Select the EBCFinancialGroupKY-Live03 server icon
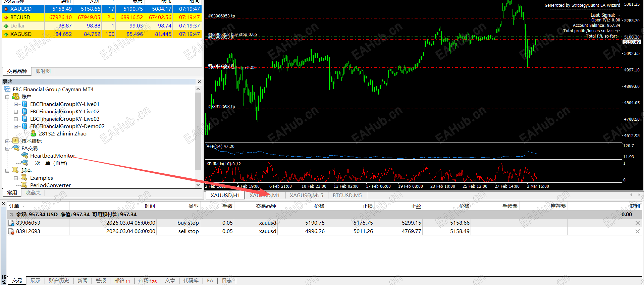The width and height of the screenshot is (644, 285). 24,119
